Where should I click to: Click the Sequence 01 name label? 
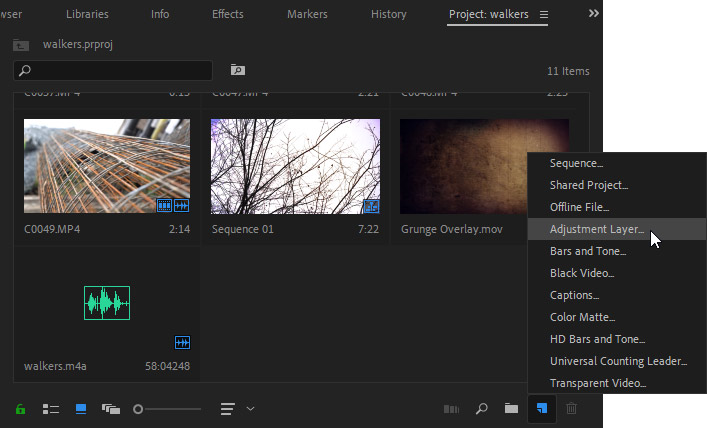(x=243, y=229)
